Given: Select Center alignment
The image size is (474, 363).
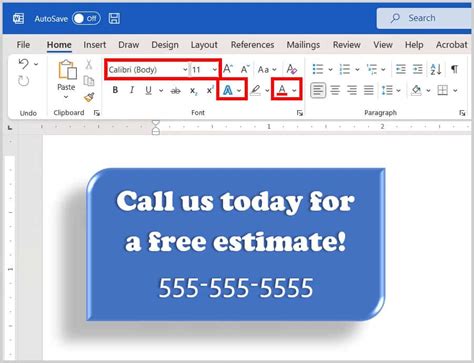Looking at the screenshot, I should pos(335,90).
